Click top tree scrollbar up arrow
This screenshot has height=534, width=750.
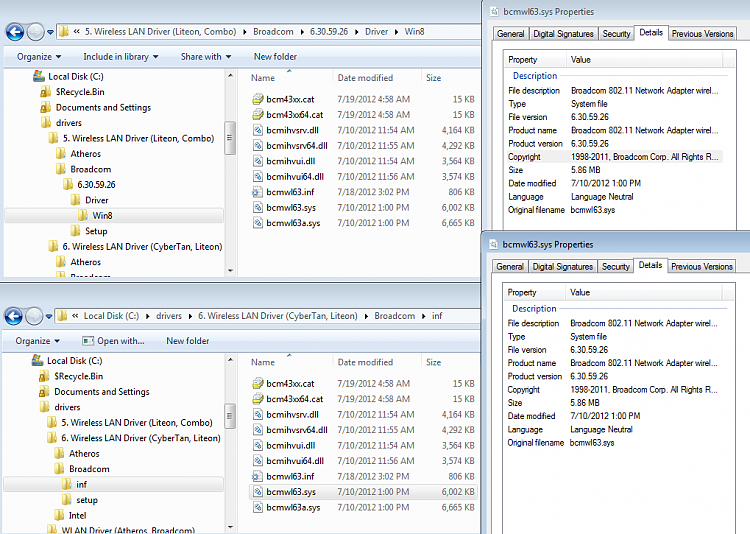tap(230, 76)
